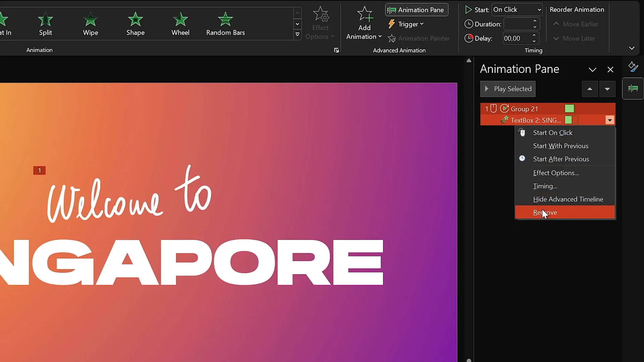Apply the Wipe animation effect

90,23
